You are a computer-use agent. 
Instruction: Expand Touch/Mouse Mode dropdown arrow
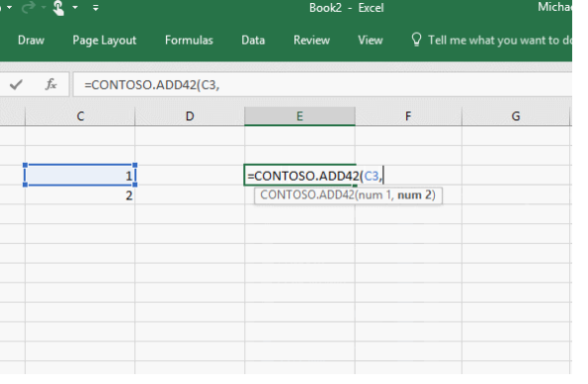(75, 7)
